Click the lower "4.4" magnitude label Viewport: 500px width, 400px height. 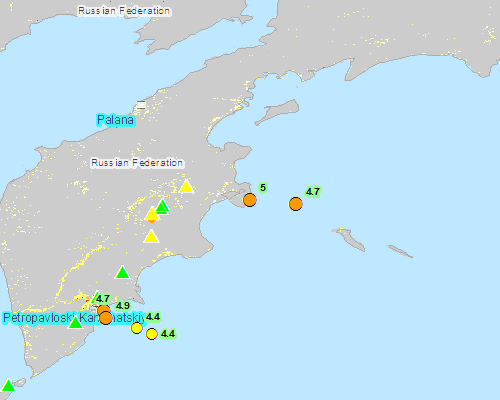pos(168,334)
